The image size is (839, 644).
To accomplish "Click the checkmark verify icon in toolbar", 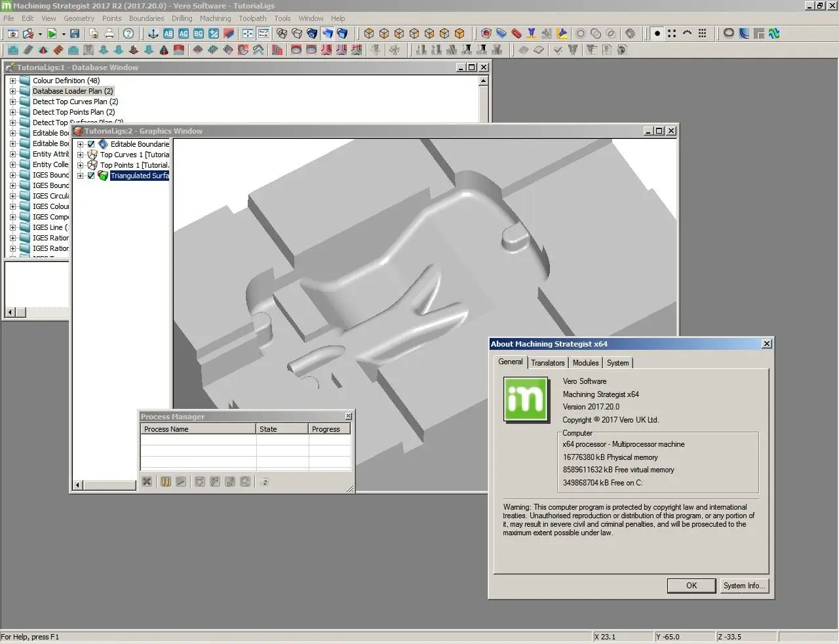I will (x=558, y=50).
